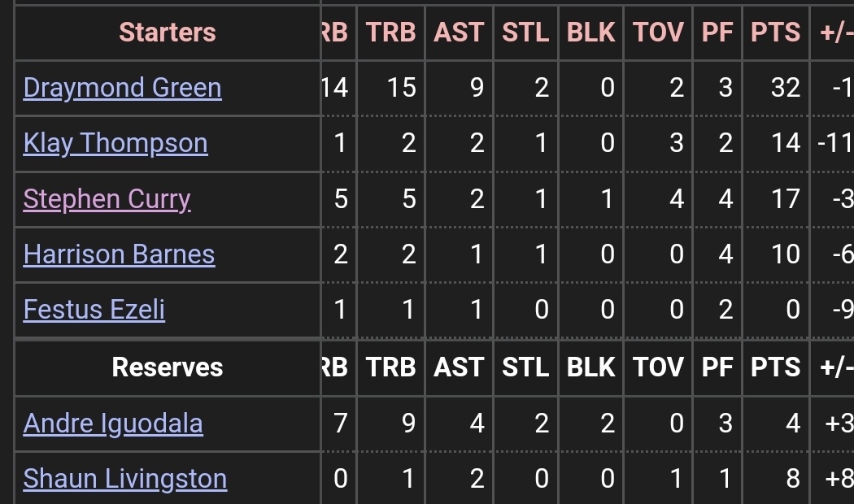
Task: Click the Starters header cell
Action: click(x=168, y=33)
